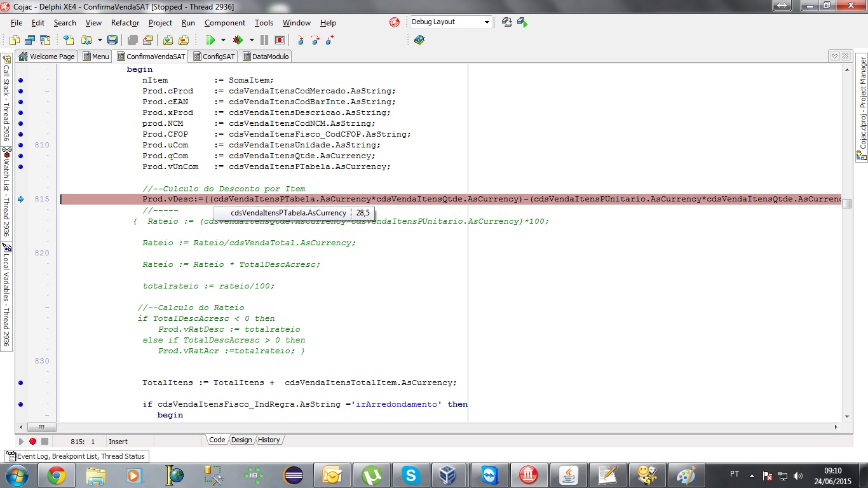This screenshot has width=868, height=488.
Task: Click the editor scroll down arrow
Action: tap(846, 416)
